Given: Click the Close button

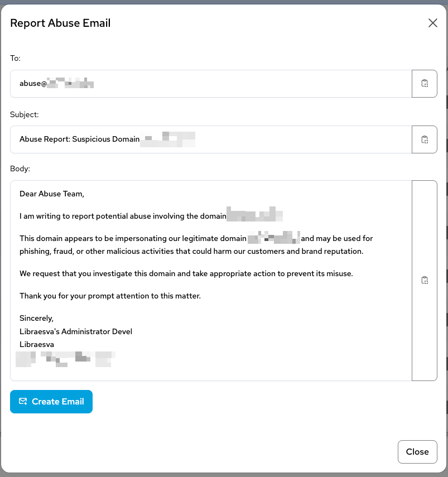Looking at the screenshot, I should pyautogui.click(x=417, y=452).
